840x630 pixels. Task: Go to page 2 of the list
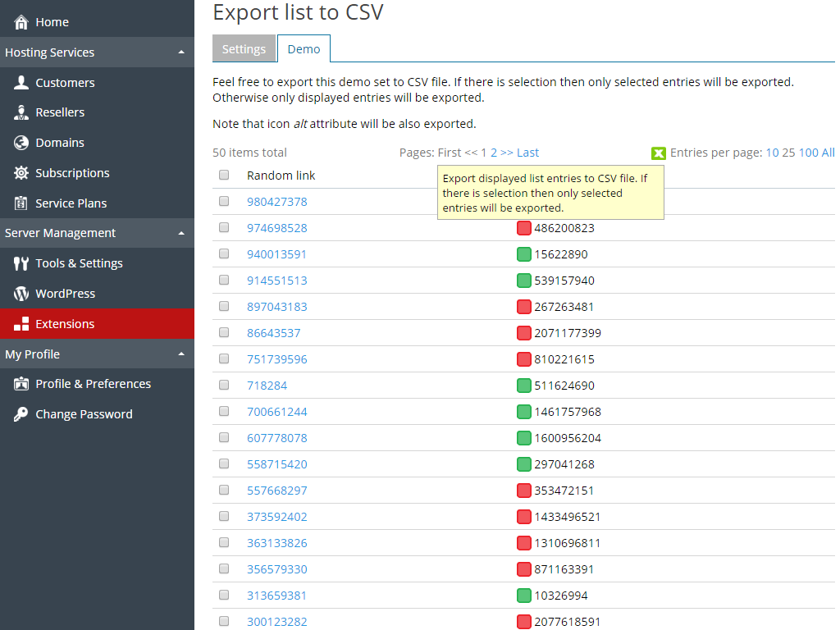pos(495,153)
